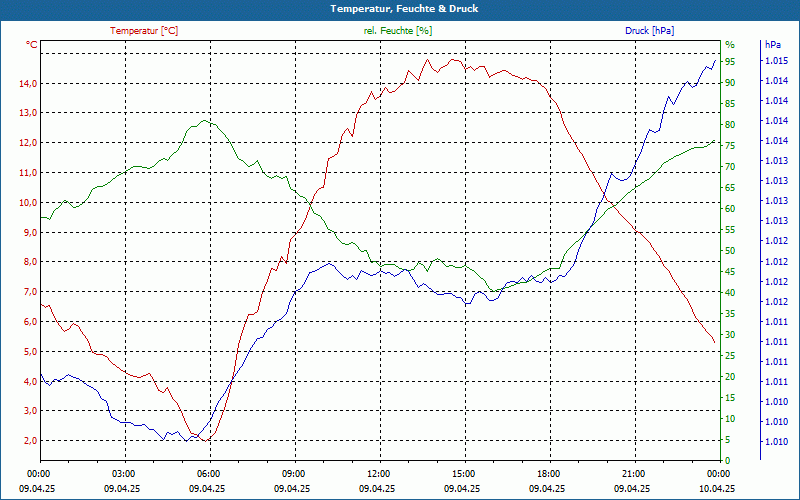Click the '7,0' temperature axis value
This screenshot has width=800, height=500.
click(30, 292)
